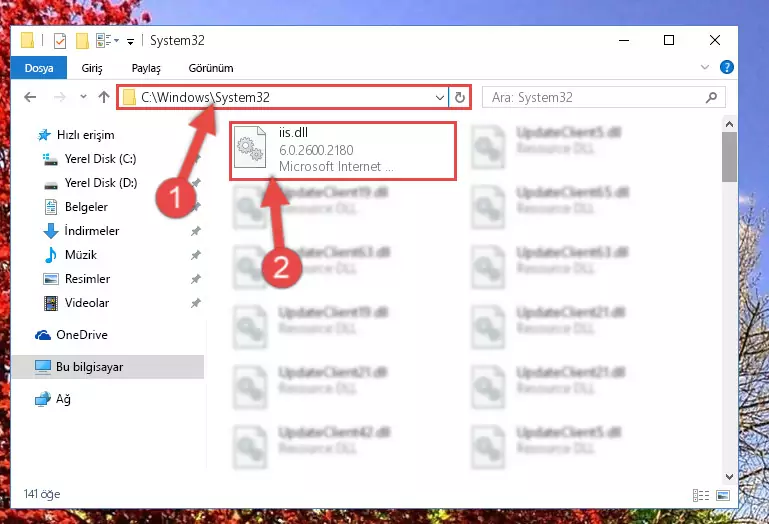Click the C:\Windows\System32 address bar
Viewport: 769px width, 524px height.
tap(282, 97)
